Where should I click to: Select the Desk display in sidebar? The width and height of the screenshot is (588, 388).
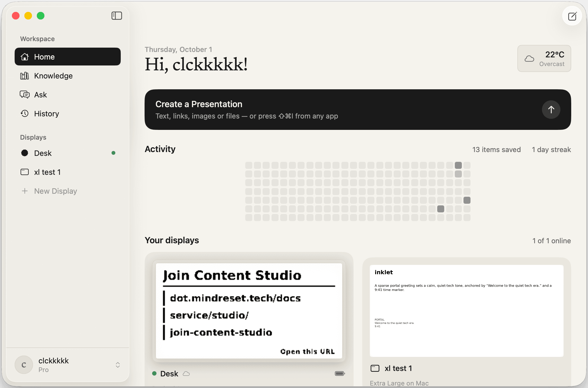(68, 153)
